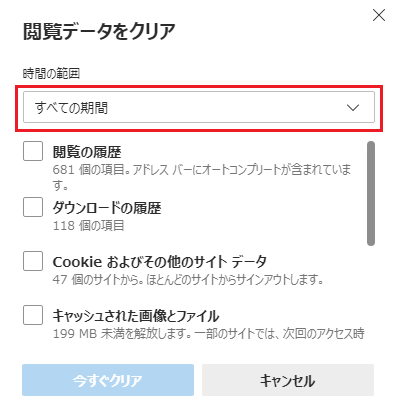
Task: Toggle the キャッシュされた画像とファイル checkbox
Action: pos(33,315)
